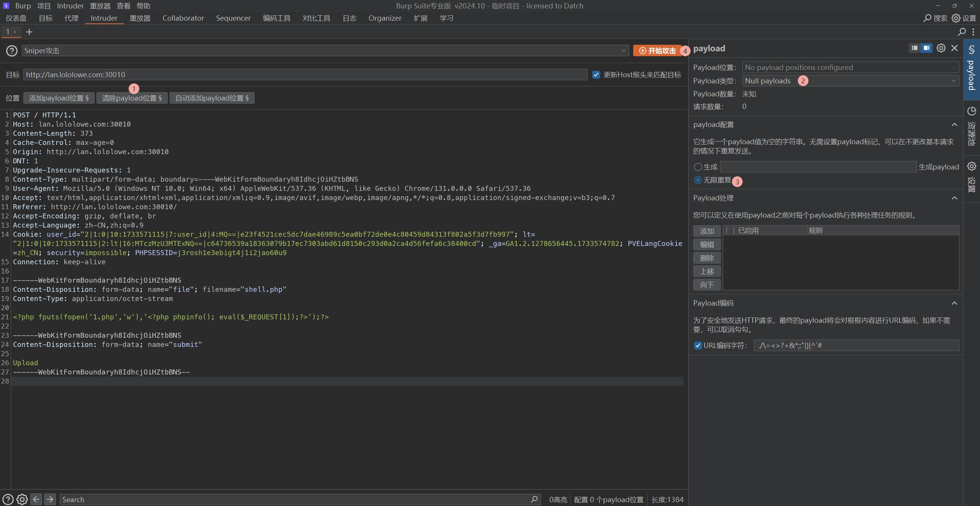Click bottom-left editor settings gear icon
The height and width of the screenshot is (506, 980).
tap(22, 499)
